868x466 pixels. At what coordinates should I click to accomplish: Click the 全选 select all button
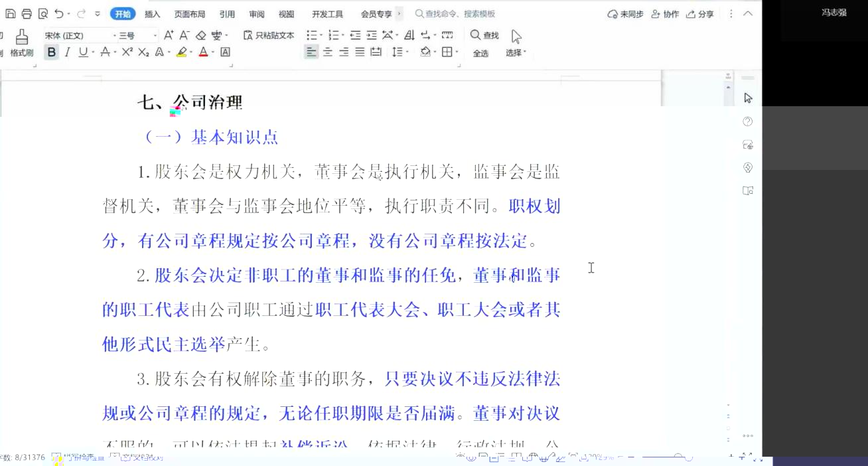click(480, 53)
